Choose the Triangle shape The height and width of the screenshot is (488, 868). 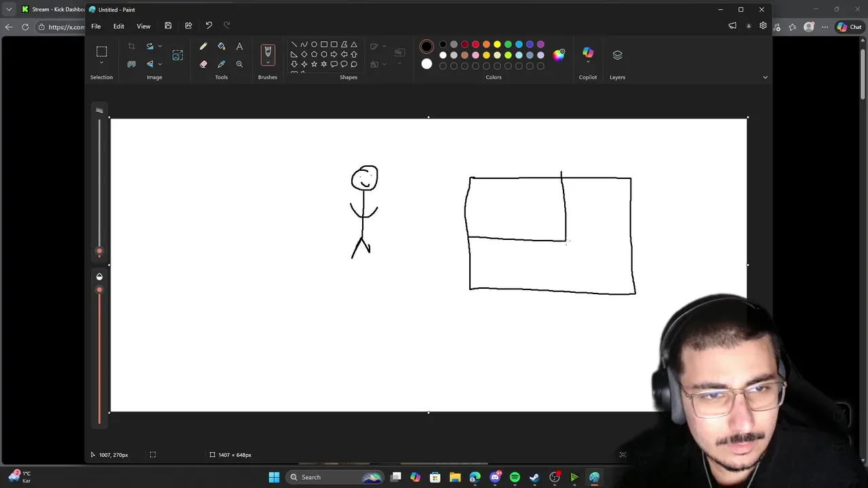[354, 45]
